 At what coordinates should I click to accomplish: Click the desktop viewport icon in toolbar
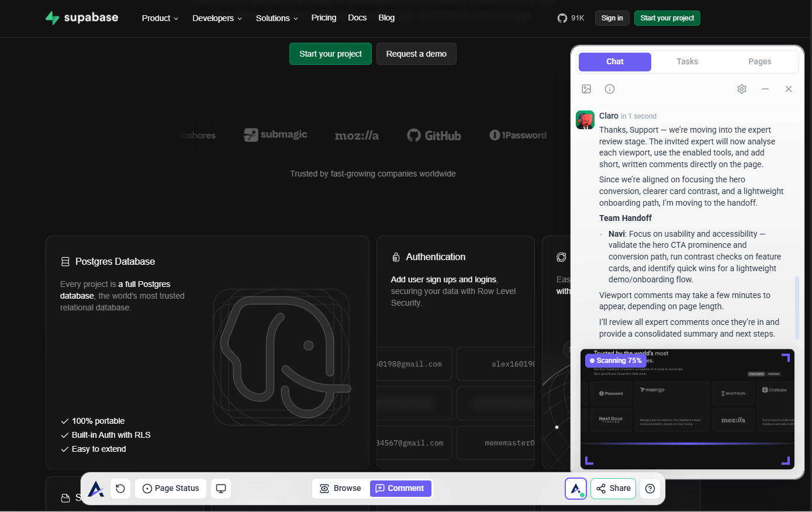pos(221,489)
